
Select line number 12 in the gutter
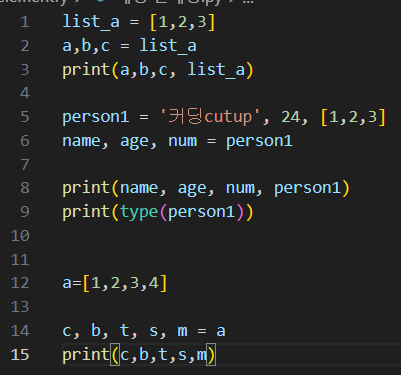click(x=20, y=283)
